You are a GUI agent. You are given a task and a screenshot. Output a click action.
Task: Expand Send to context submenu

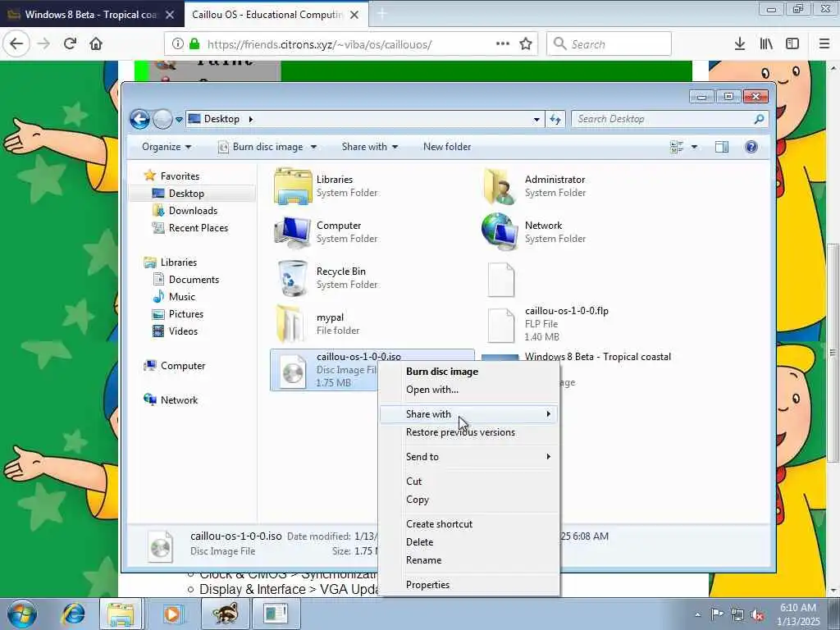point(468,457)
